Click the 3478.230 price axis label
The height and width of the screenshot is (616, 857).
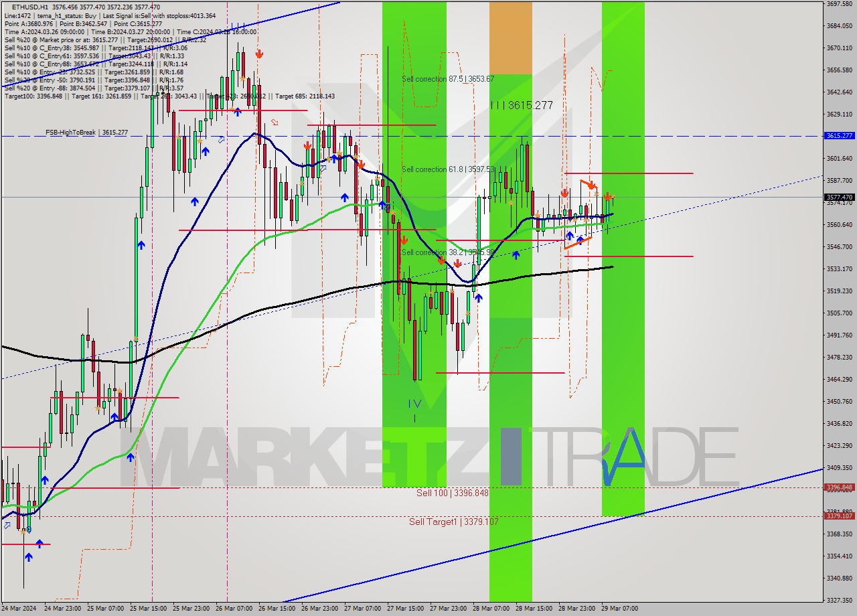point(839,358)
